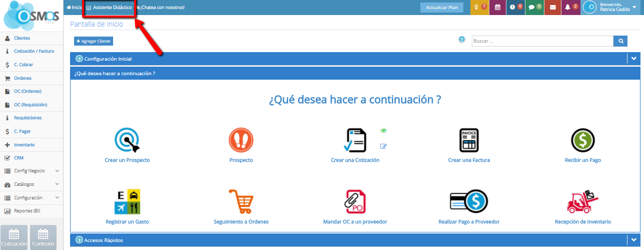Click the help icon on Accesos Rápidos

(79, 240)
